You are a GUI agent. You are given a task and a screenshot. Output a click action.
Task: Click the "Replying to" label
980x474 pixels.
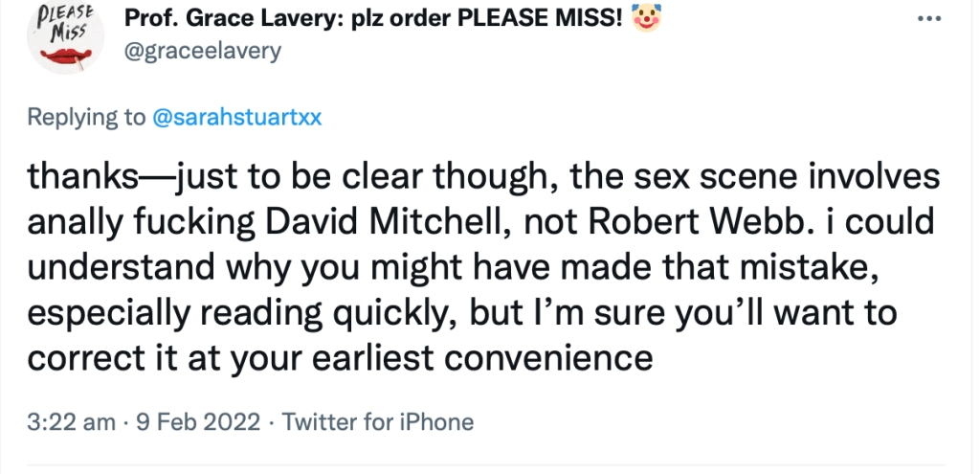click(x=86, y=118)
